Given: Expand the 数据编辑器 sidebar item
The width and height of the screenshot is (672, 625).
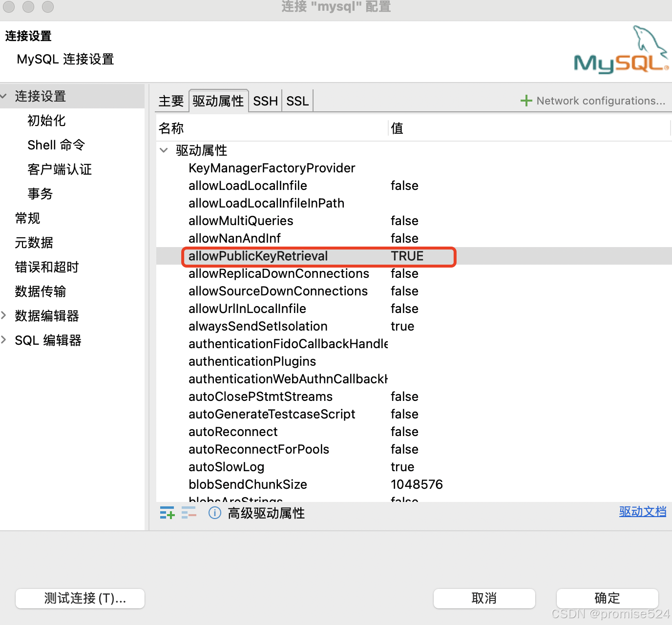Looking at the screenshot, I should pos(4,315).
